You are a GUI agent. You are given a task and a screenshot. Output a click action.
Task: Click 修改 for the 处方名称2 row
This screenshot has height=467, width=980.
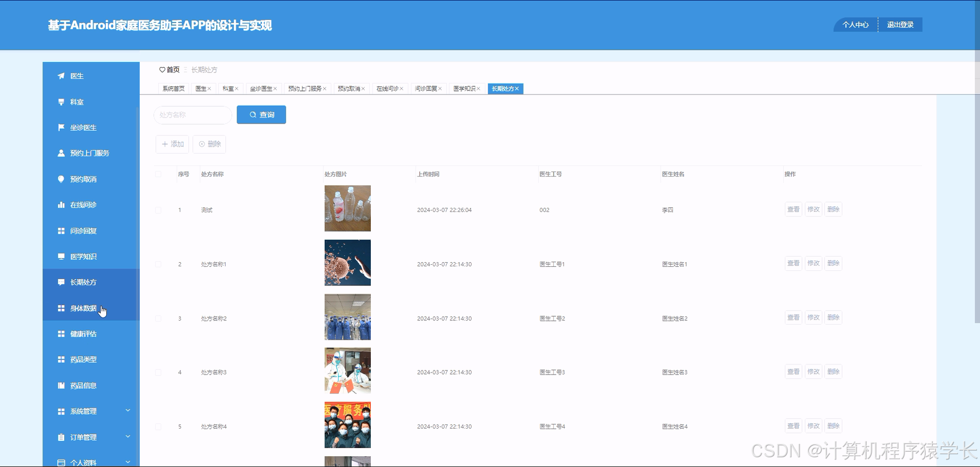(814, 318)
